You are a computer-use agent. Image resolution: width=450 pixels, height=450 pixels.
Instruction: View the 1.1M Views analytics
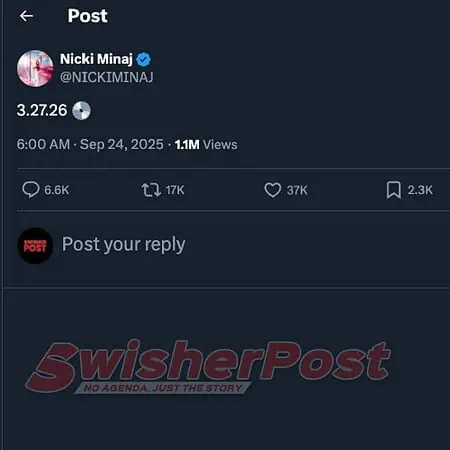[x=206, y=145]
